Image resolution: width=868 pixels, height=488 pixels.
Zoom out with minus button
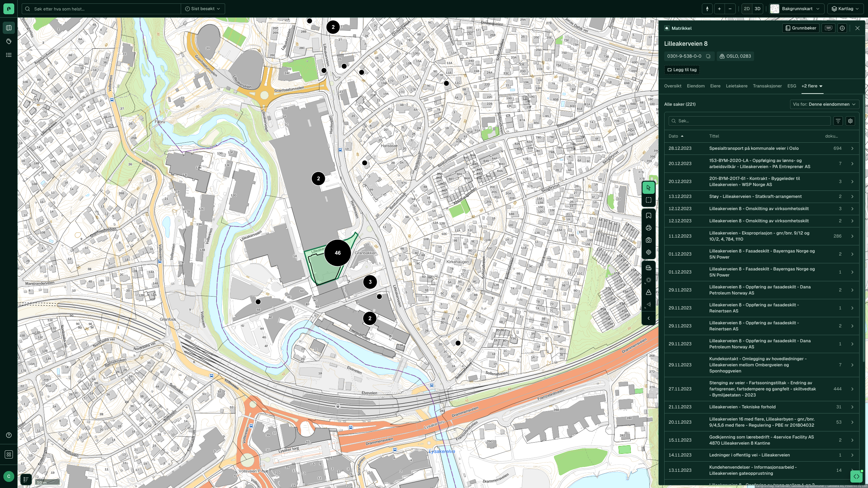point(730,9)
